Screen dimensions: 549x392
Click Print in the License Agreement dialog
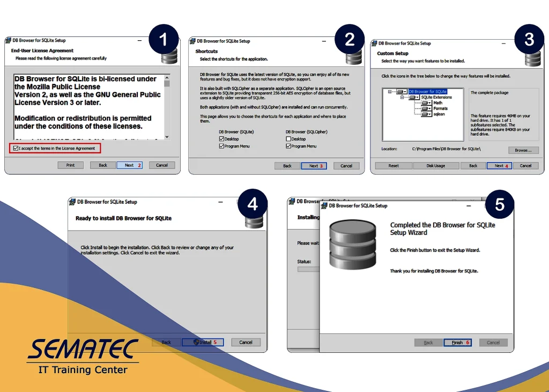point(70,165)
